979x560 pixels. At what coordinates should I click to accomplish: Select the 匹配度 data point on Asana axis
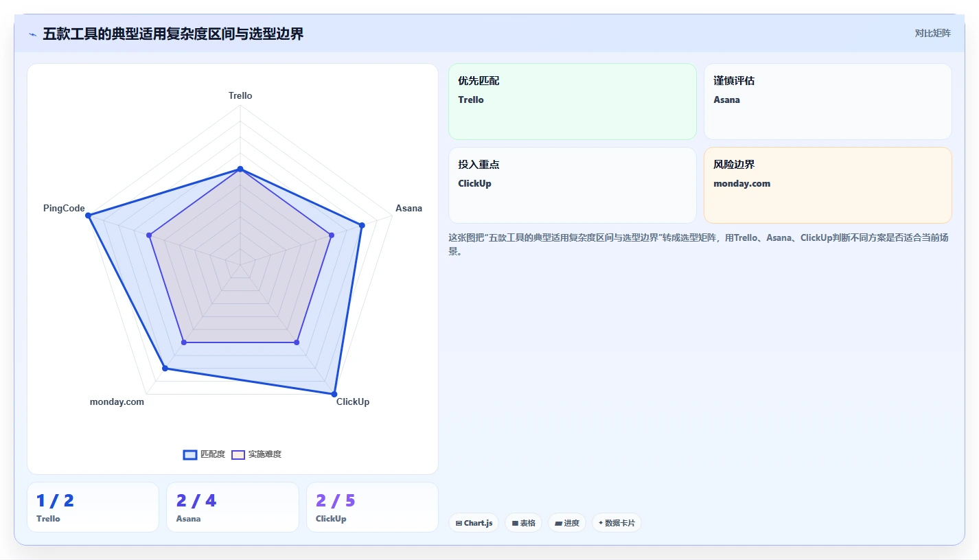(362, 224)
